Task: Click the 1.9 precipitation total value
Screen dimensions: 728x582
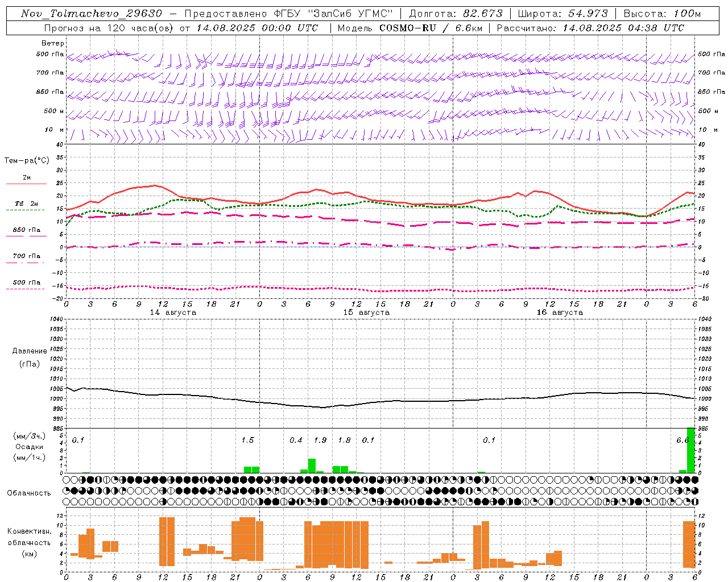Action: pyautogui.click(x=320, y=440)
